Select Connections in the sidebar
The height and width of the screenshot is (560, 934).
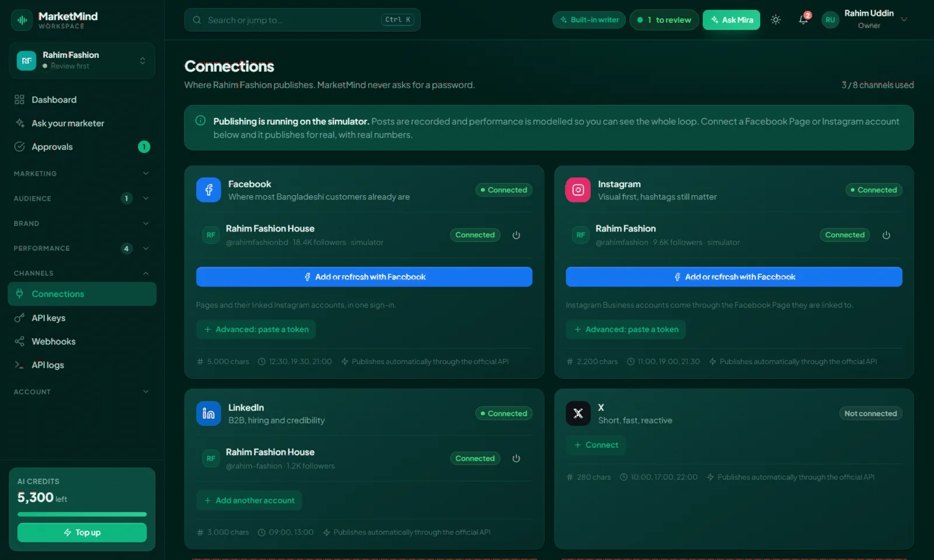pos(82,294)
